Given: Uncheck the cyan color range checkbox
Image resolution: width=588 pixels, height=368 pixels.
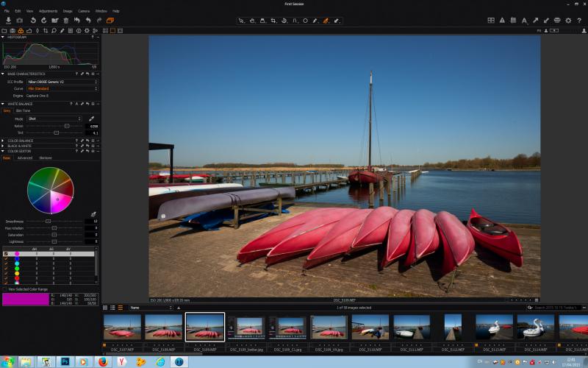Looking at the screenshot, I should (x=6, y=263).
